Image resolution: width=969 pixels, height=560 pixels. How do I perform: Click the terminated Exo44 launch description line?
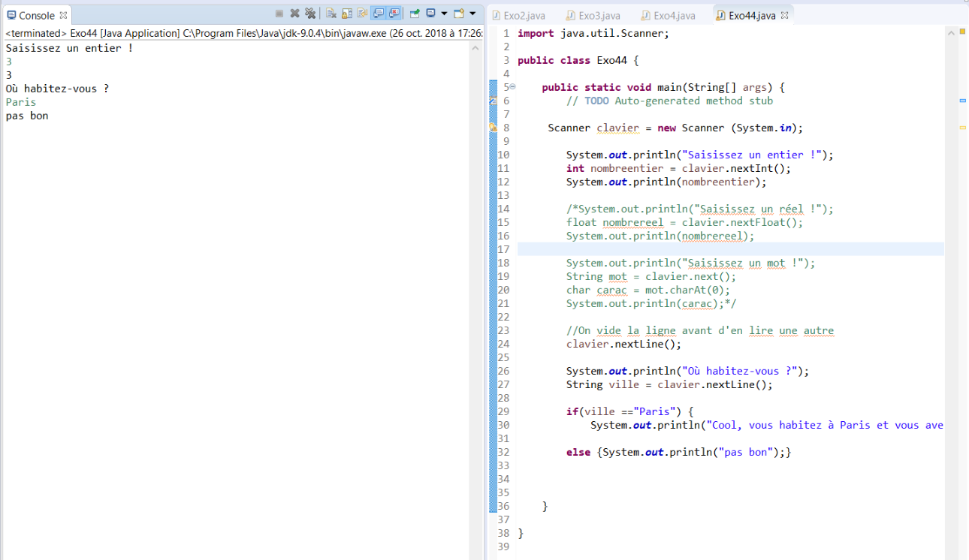pos(244,33)
